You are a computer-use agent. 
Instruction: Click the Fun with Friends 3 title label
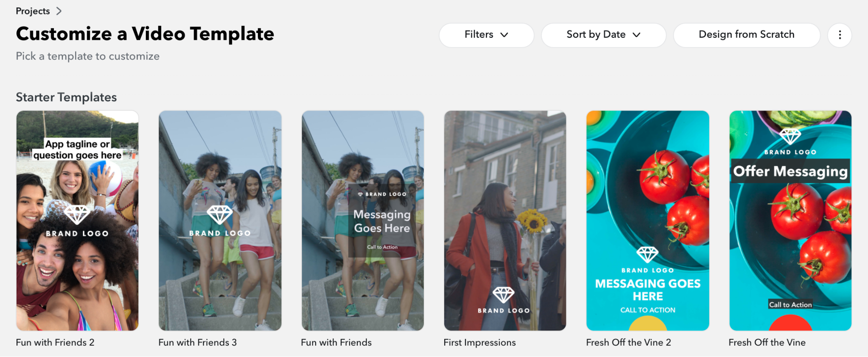[197, 342]
